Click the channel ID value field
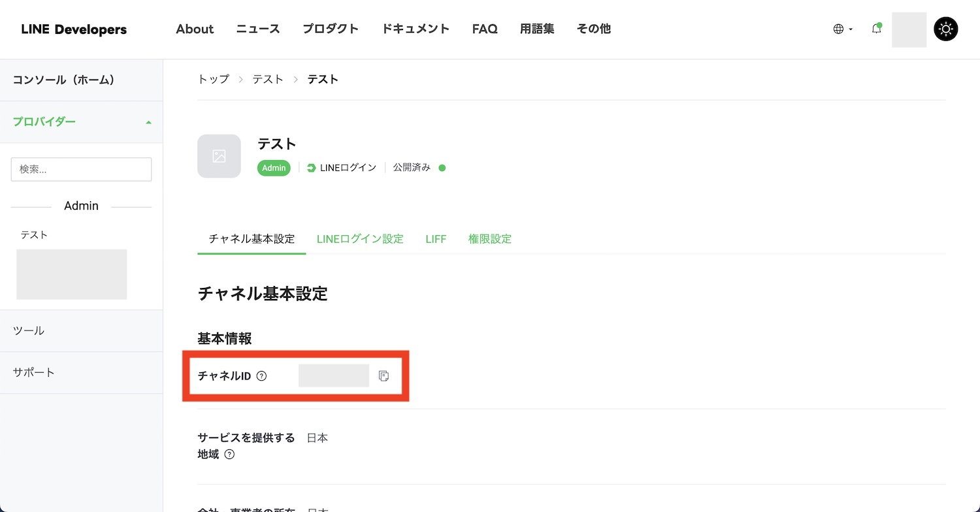This screenshot has height=512, width=980. [334, 376]
